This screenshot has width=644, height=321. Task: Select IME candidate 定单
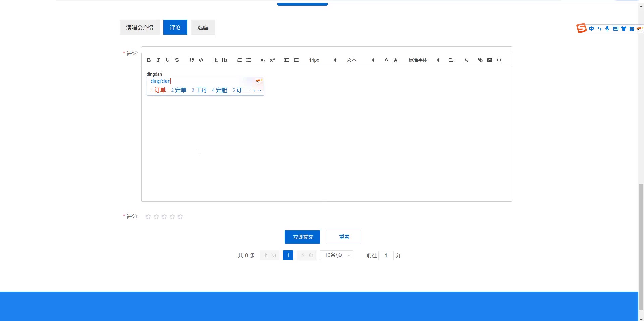(x=179, y=90)
